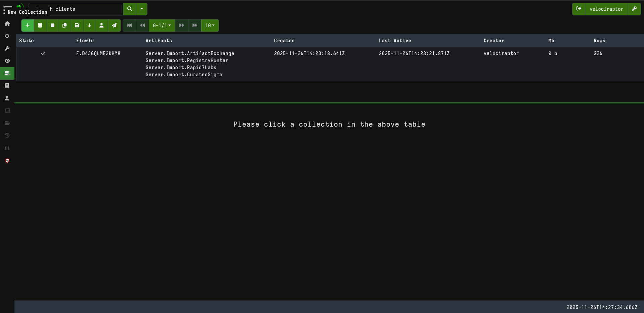644x313 pixels.
Task: Click the copy collection icon
Action: (65, 26)
